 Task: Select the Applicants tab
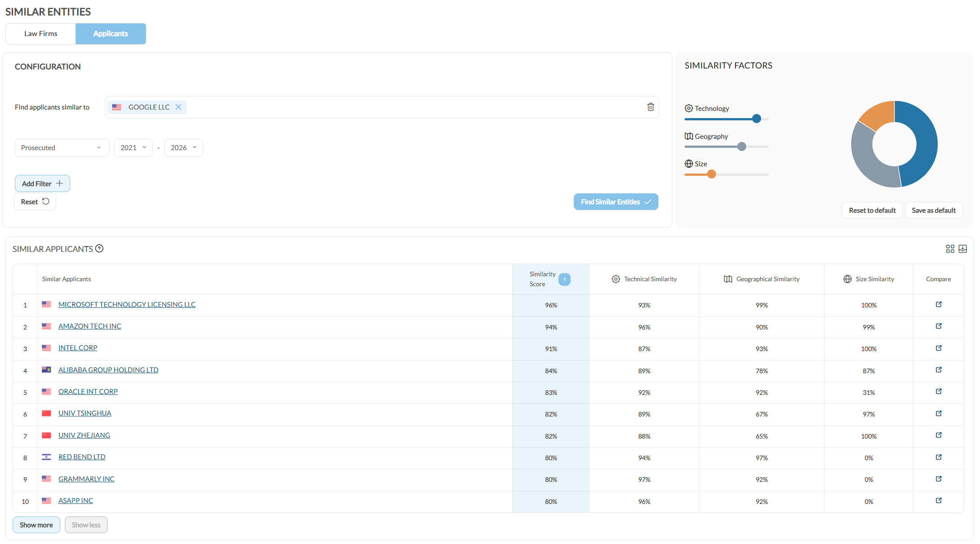[111, 34]
